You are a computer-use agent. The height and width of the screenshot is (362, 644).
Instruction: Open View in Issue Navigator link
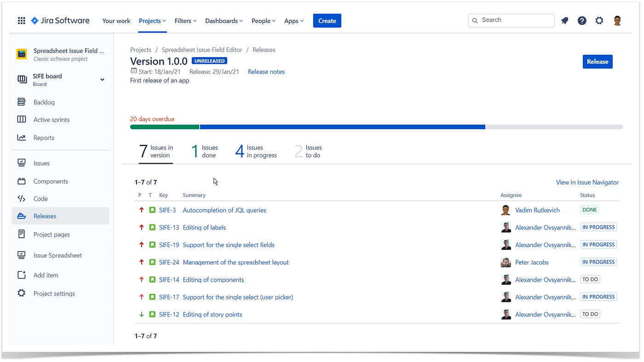pos(587,182)
